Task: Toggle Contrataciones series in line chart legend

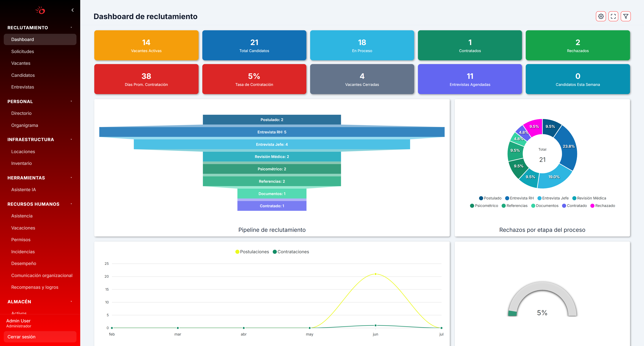Action: point(291,252)
